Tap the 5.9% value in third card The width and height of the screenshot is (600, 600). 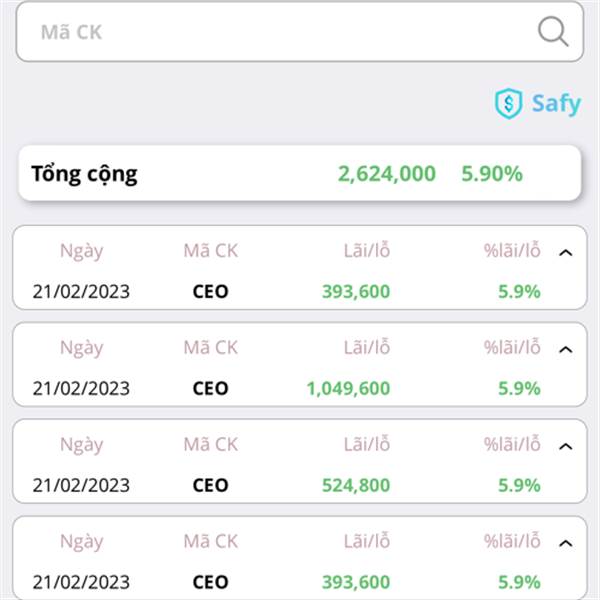tap(519, 485)
